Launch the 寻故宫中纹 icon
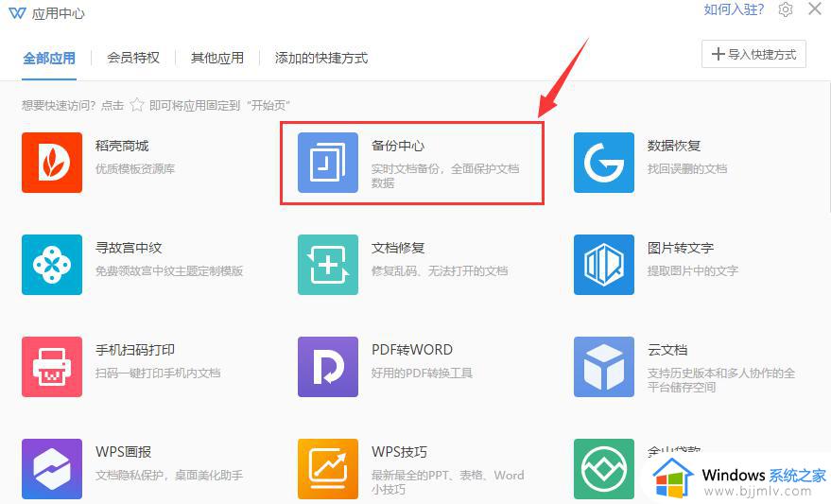The image size is (831, 504). pos(52,265)
